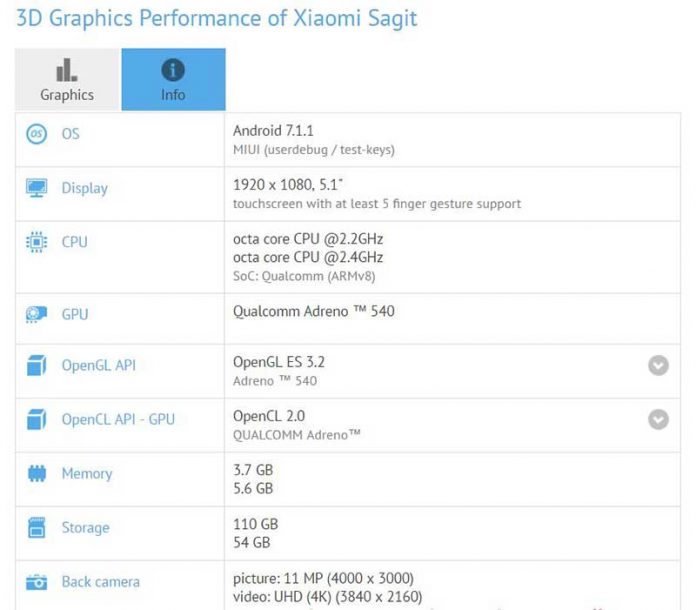The width and height of the screenshot is (696, 610).
Task: Click the OpenCL API - GPU label
Action: 118,420
